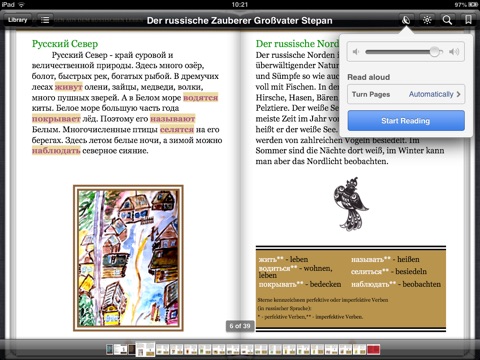Tap the low volume speaker icon
Image resolution: width=480 pixels, height=360 pixels.
(x=356, y=52)
